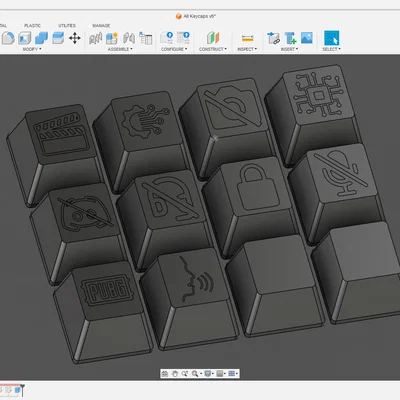Viewport: 400px width, 400px height.
Task: Click the Combine bodies tool
Action: point(41,38)
